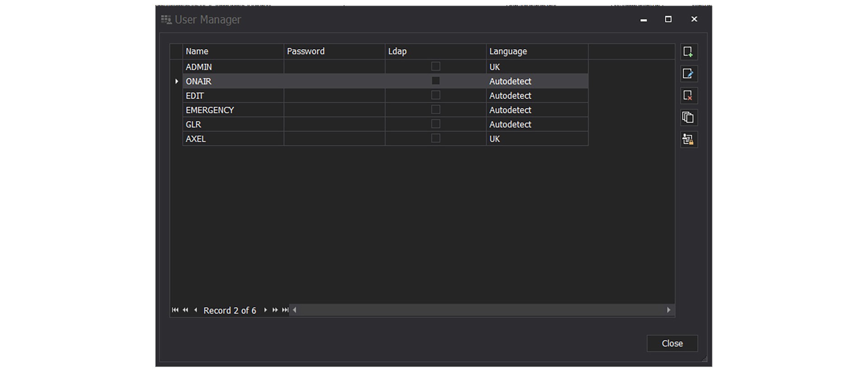Open the Language cell for AXEL
This screenshot has width=868, height=372.
(536, 139)
